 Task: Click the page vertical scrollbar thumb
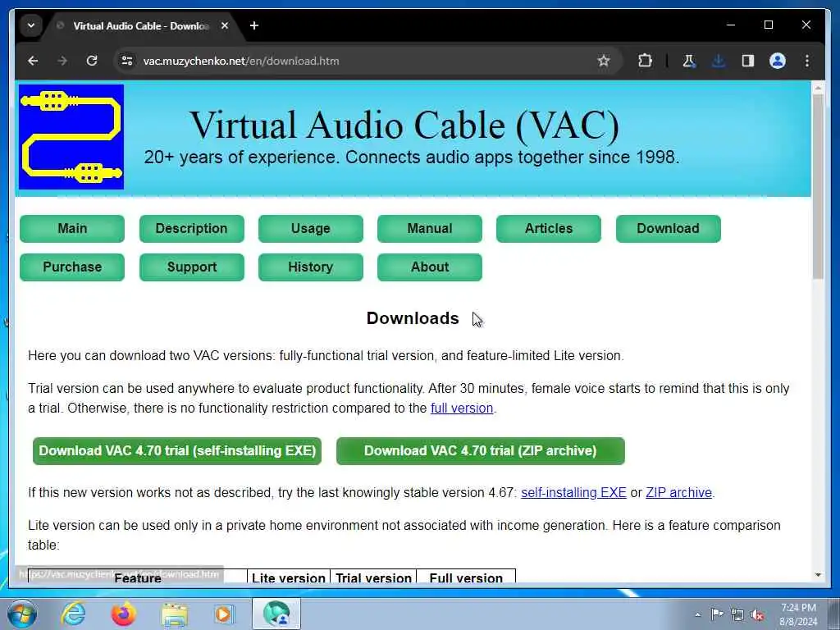pyautogui.click(x=818, y=186)
